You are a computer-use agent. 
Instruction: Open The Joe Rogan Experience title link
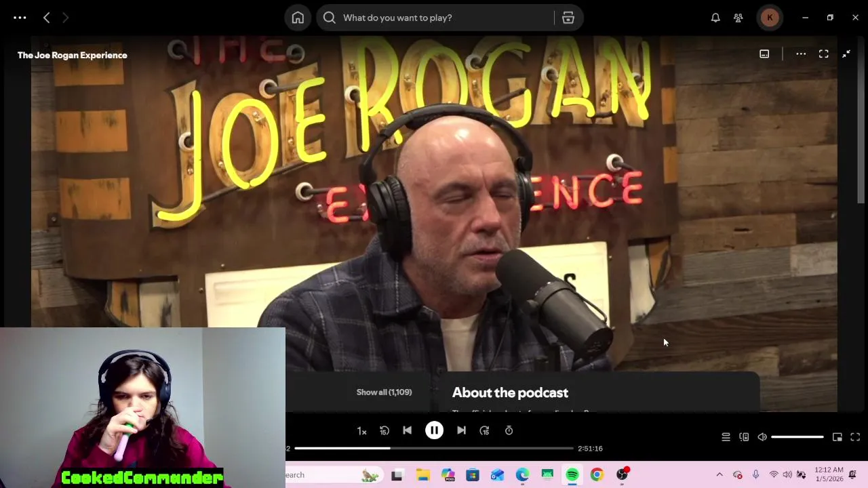pos(73,55)
